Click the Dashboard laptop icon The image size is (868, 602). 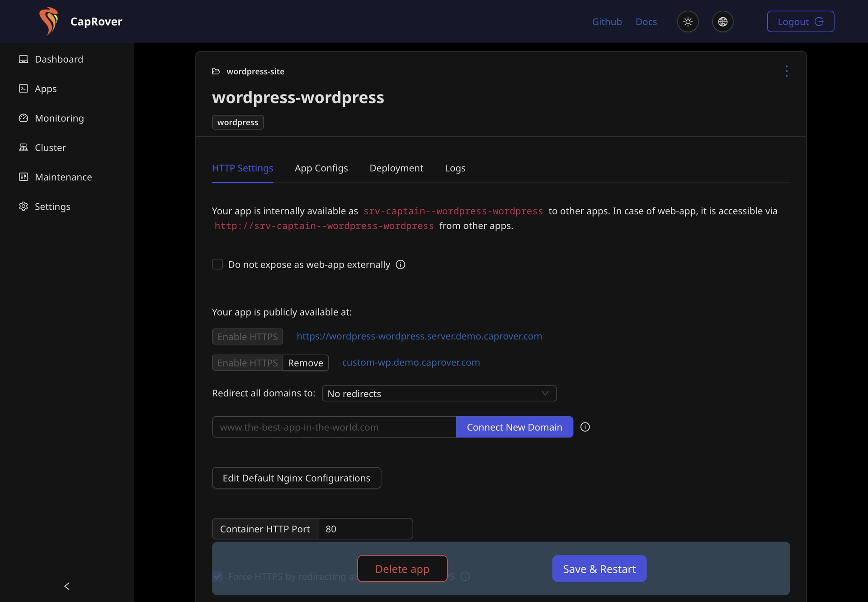pyautogui.click(x=24, y=59)
